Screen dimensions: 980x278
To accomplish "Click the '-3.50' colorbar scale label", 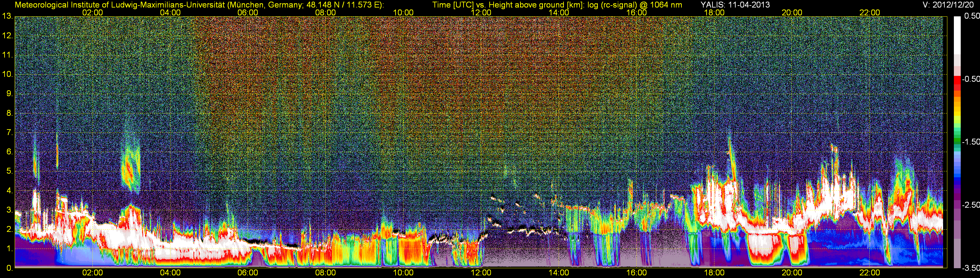I will click(x=971, y=268).
